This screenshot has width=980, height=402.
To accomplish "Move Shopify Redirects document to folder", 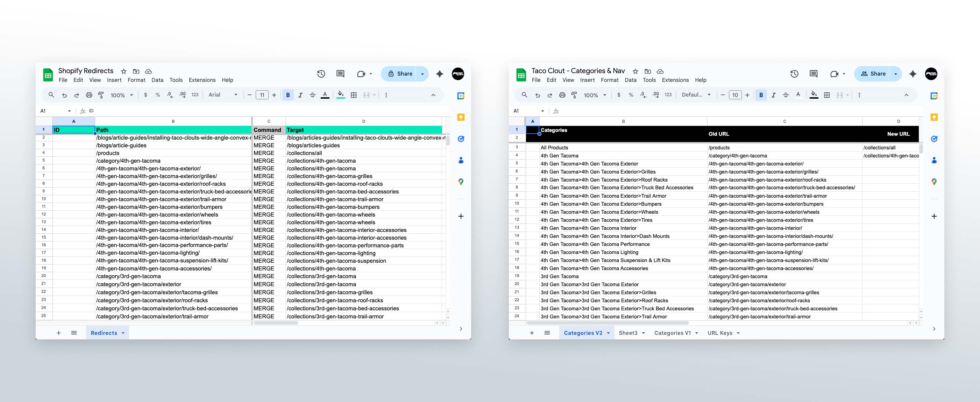I will click(136, 71).
